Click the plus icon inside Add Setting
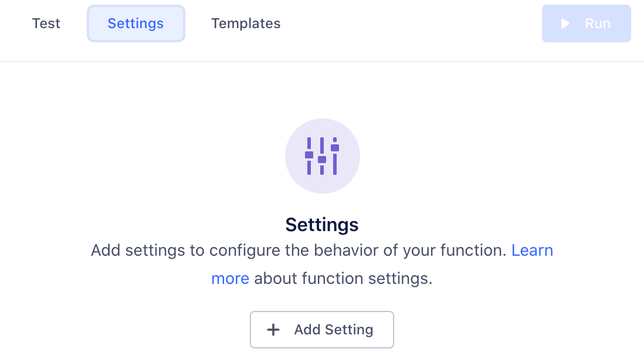Viewport: 644px width, 359px height. tap(273, 330)
